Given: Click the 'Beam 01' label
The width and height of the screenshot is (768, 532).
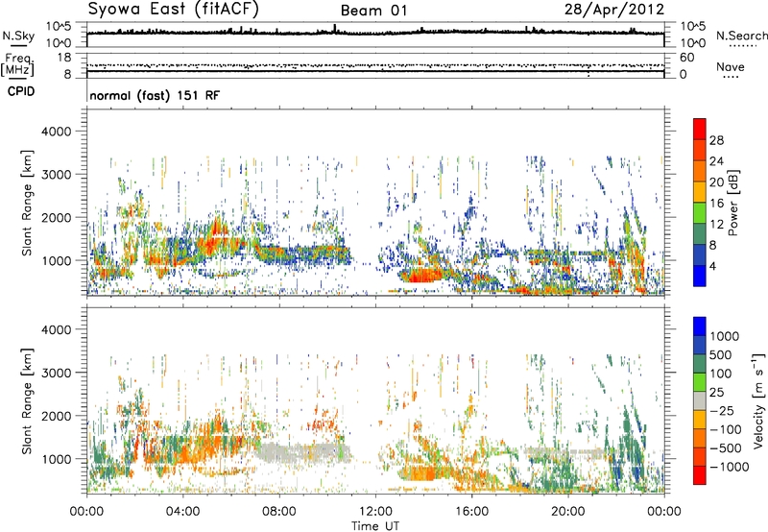Looking at the screenshot, I should [x=373, y=11].
